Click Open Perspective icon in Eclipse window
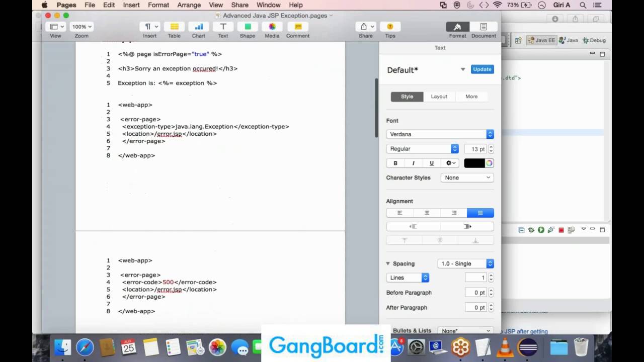Image resolution: width=644 pixels, height=362 pixels. pos(518,41)
